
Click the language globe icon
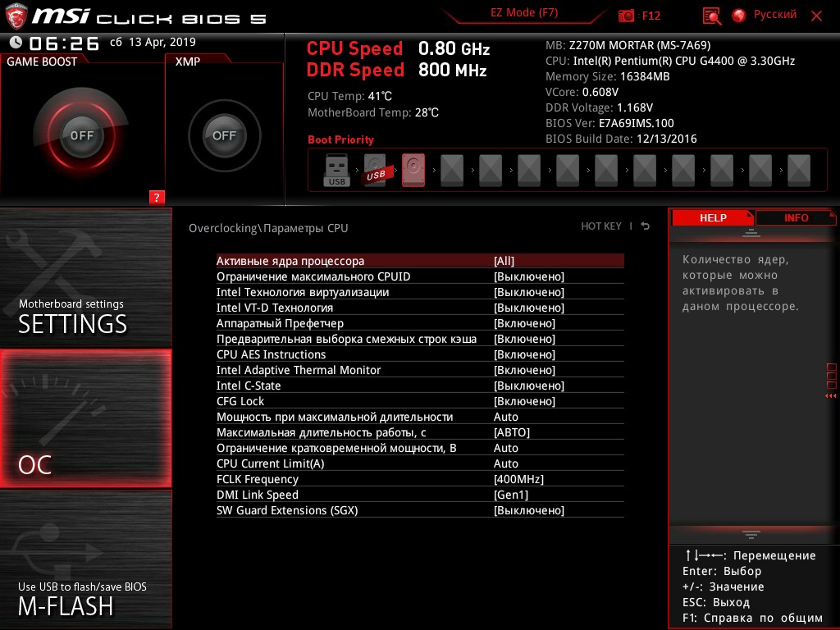coord(739,16)
